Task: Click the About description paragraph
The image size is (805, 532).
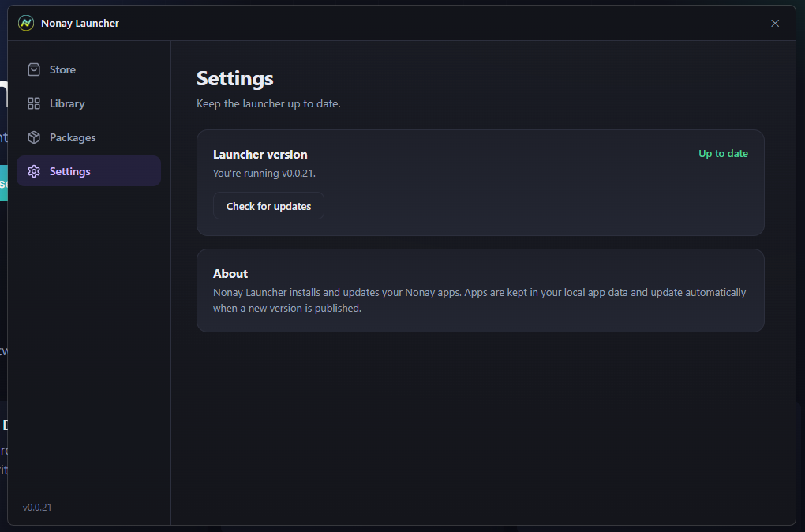Action: click(x=480, y=300)
